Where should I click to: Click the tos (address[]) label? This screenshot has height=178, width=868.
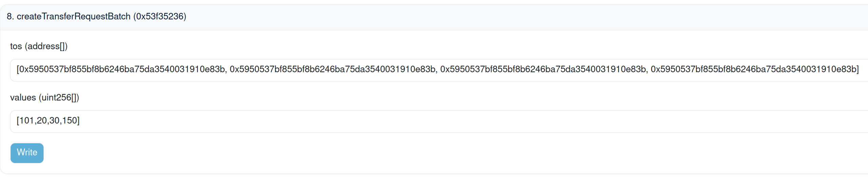pyautogui.click(x=39, y=46)
